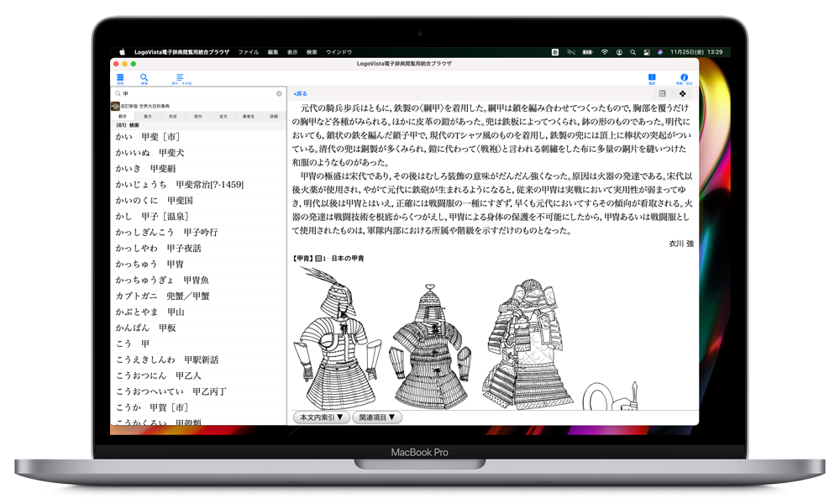Viewport: 840px width, 504px height.
Task: Select the entry こうおつへいてい 甲乙丙丁
Action: 198,391
